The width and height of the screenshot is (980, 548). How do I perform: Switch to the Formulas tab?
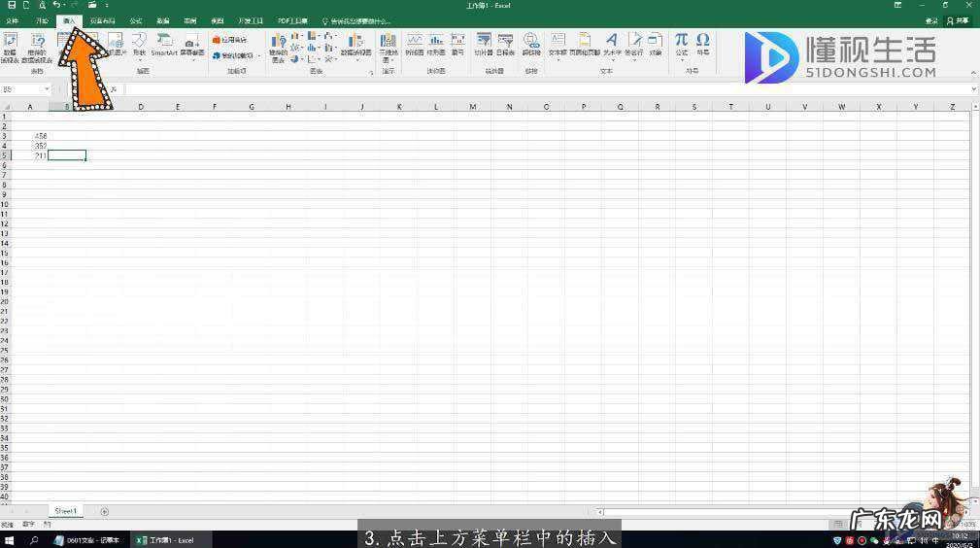(136, 21)
